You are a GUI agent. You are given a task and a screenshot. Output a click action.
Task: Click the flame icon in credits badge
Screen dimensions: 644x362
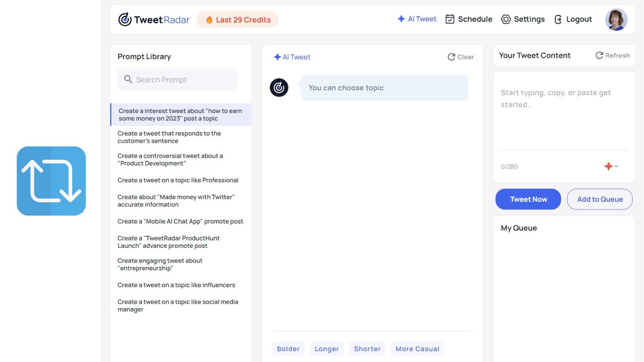point(209,20)
